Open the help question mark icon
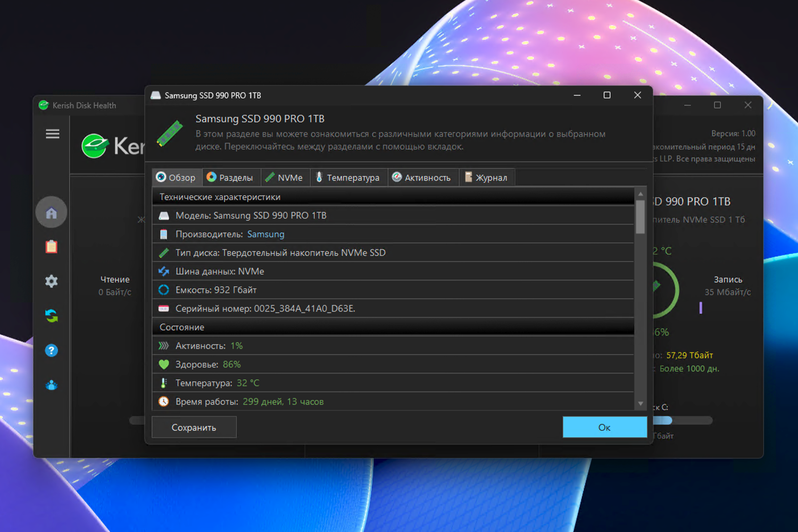Viewport: 798px width, 532px height. (51, 351)
